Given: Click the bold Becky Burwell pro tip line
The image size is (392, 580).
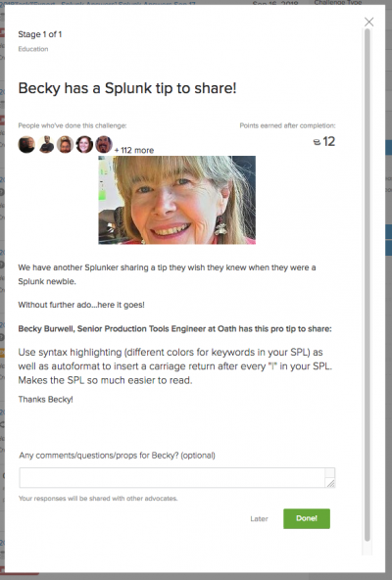Looking at the screenshot, I should pyautogui.click(x=175, y=329).
